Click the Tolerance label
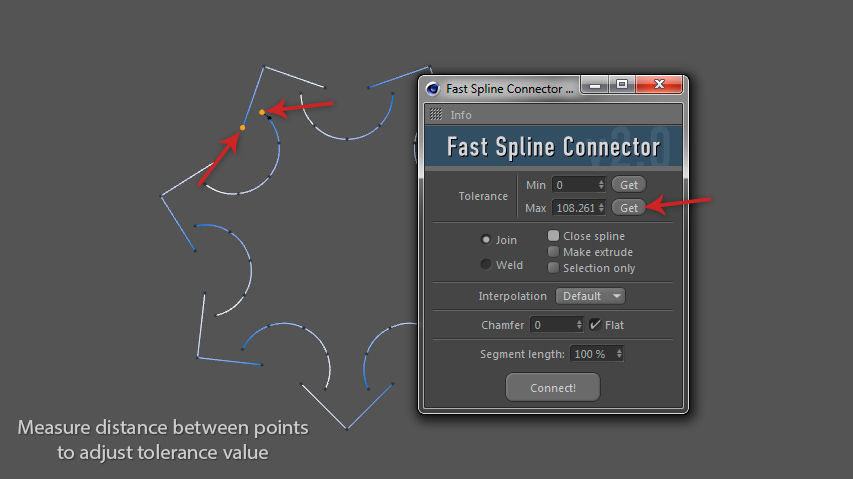This screenshot has height=479, width=853. (483, 196)
